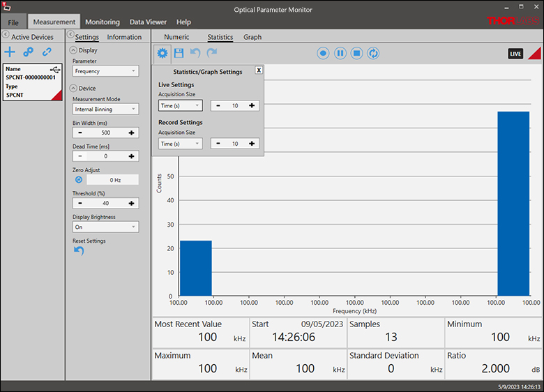This screenshot has height=392, width=544.
Task: Click the Zero Adjust icon
Action: coord(79,179)
